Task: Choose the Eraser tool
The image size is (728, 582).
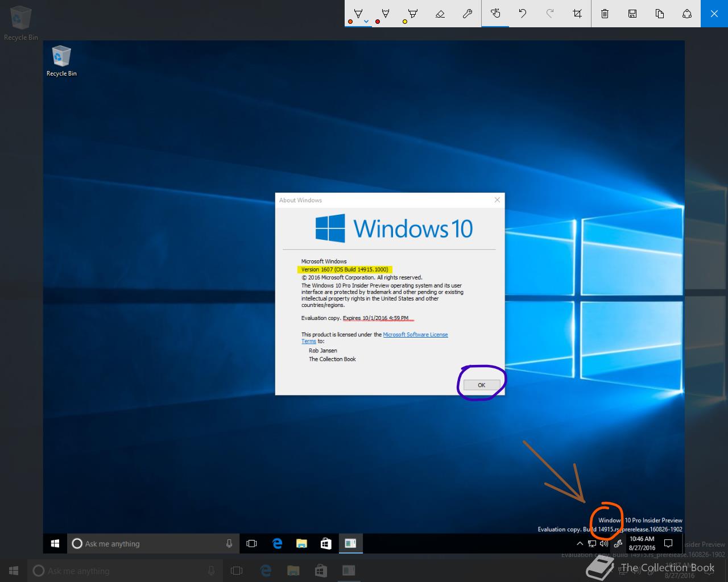Action: [440, 14]
